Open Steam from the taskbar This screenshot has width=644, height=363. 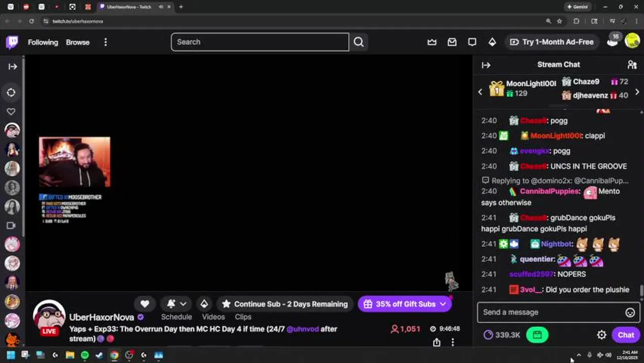(99, 355)
